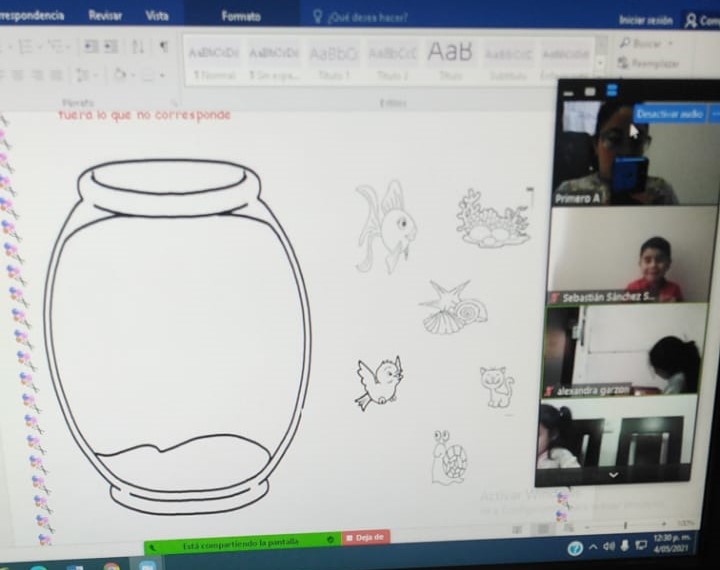Screen dimensions: 720x570
Task: Click the zoom in plus button
Action: 664,524
